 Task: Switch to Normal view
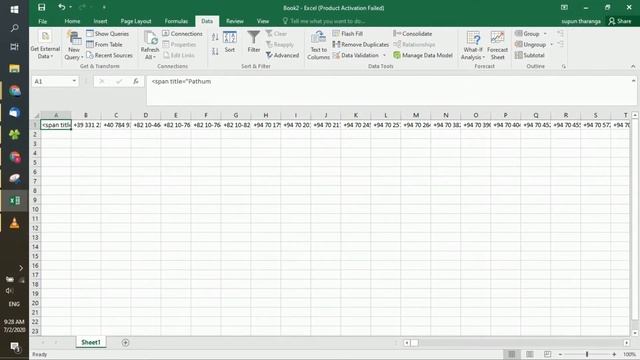tap(511, 354)
